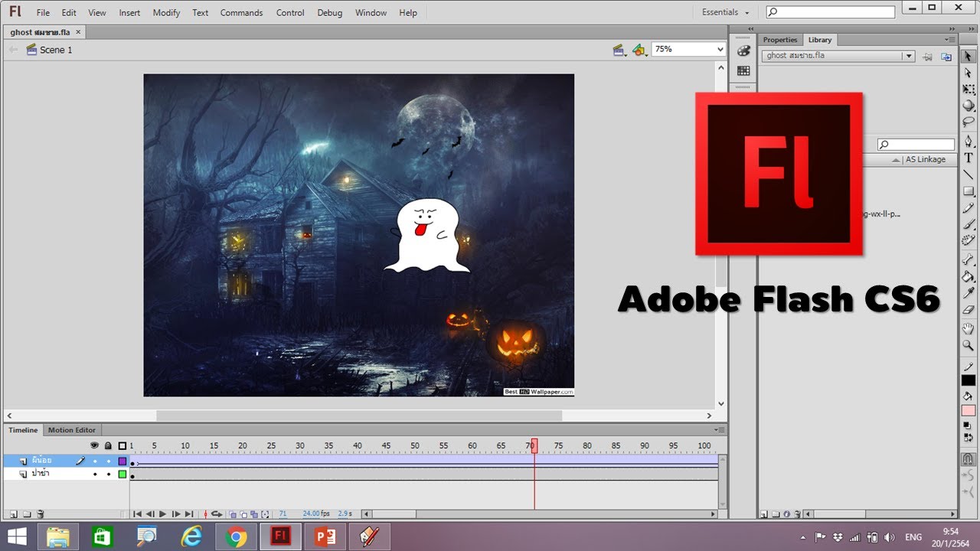This screenshot has width=980, height=551.
Task: Select the Brush tool
Action: 969,224
